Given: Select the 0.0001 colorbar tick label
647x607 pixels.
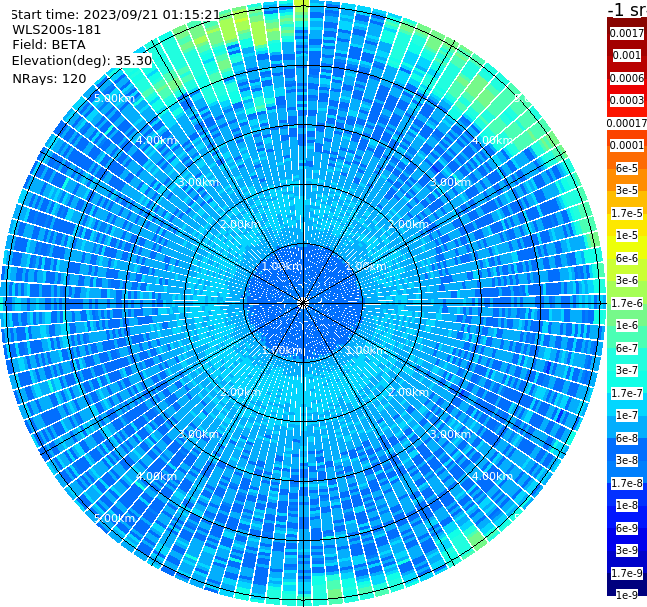Looking at the screenshot, I should 627,145.
